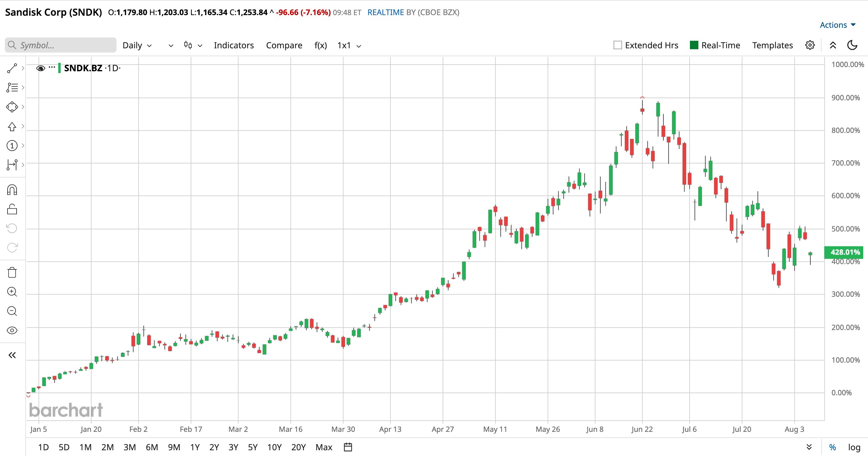Hide the SNDK.BZ series with eye icon
The image size is (868, 456).
coord(40,69)
